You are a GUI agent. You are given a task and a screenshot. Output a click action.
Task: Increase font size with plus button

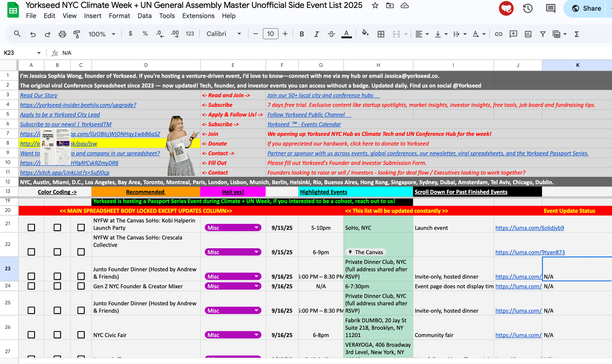coord(285,34)
